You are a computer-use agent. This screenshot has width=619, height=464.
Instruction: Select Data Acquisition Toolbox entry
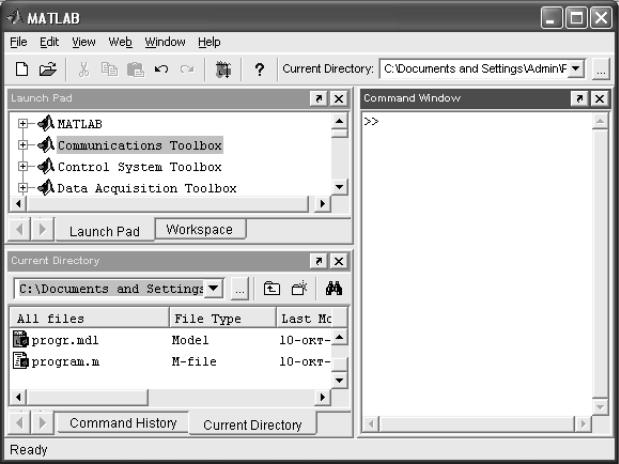point(147,188)
